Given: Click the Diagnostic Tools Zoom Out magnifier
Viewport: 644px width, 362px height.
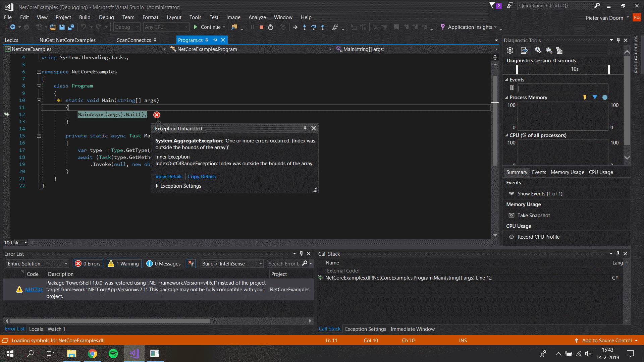Looking at the screenshot, I should click(549, 50).
